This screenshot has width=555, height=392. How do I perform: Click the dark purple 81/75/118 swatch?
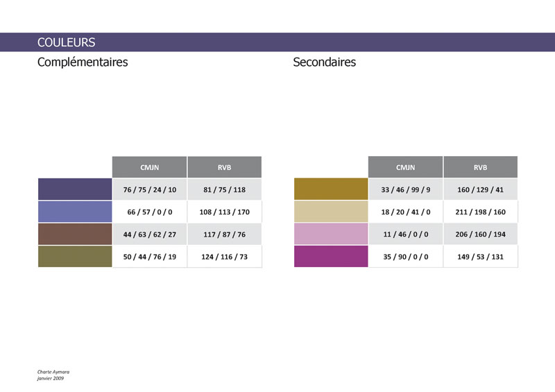[75, 189]
